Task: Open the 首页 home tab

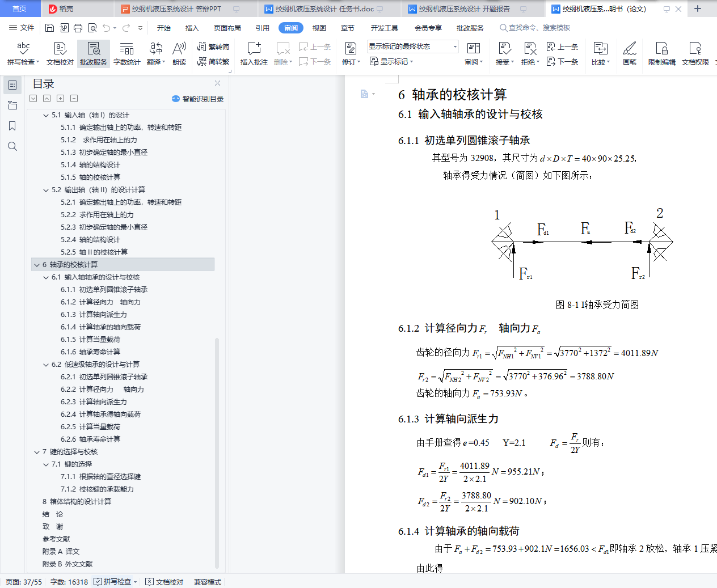Action: tap(19, 9)
